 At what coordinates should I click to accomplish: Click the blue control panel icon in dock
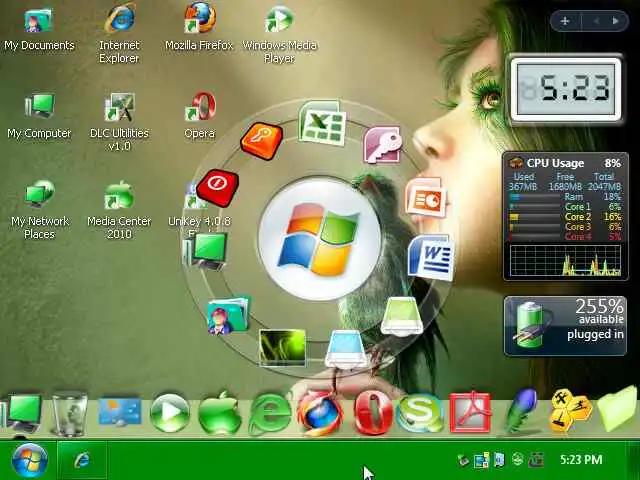pyautogui.click(x=120, y=411)
